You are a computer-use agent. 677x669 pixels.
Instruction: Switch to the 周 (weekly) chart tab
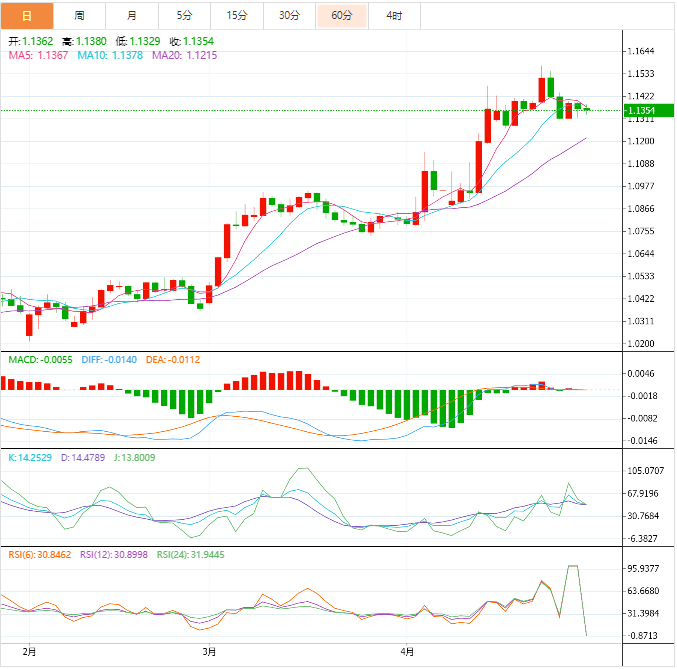coord(79,15)
